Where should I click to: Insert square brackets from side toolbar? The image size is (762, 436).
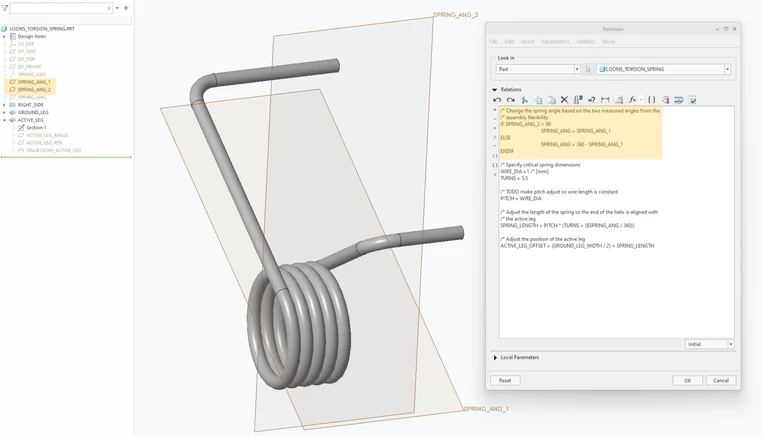coord(495,165)
